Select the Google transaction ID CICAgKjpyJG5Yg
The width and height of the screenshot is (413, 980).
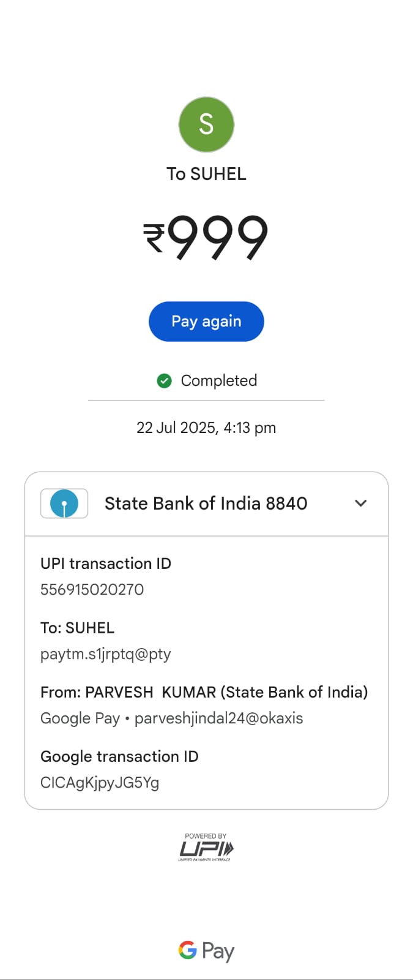point(100,783)
